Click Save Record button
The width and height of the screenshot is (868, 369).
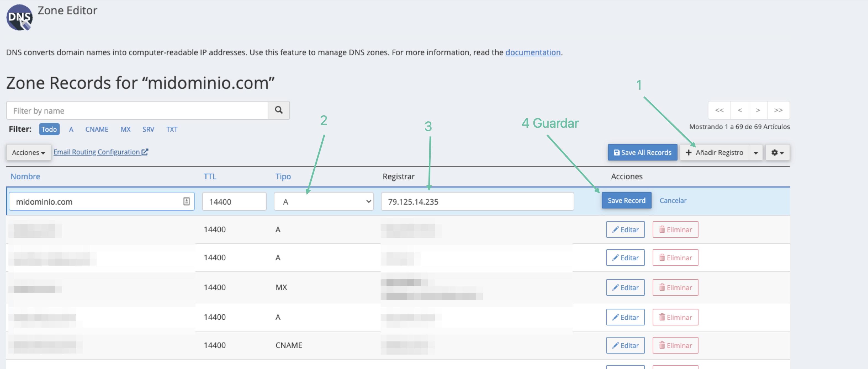pos(626,200)
